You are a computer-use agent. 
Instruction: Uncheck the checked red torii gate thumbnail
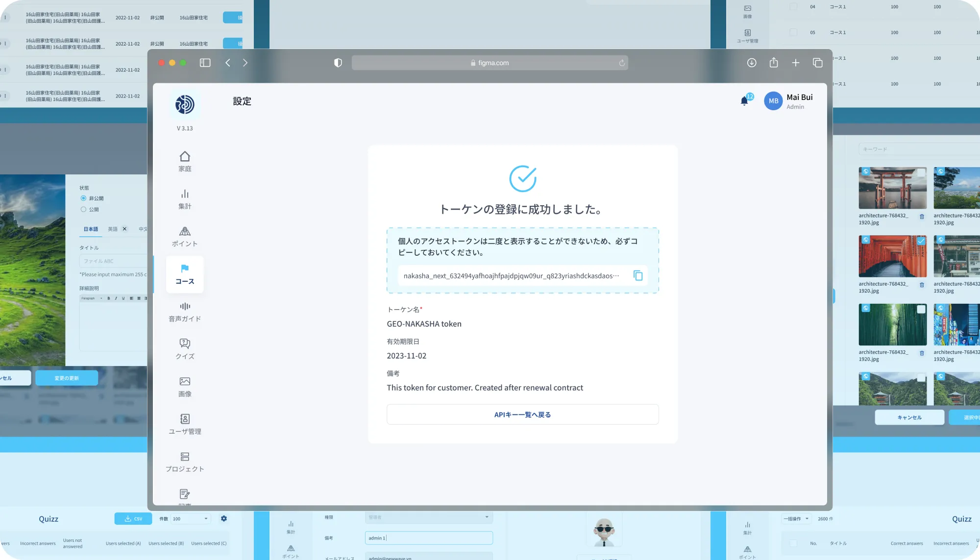pos(921,241)
